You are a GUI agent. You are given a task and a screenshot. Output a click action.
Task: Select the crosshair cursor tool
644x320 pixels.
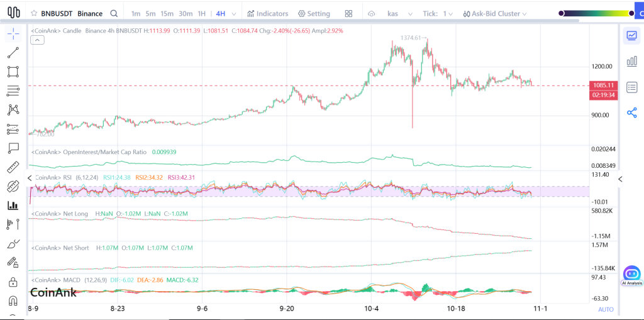point(13,34)
